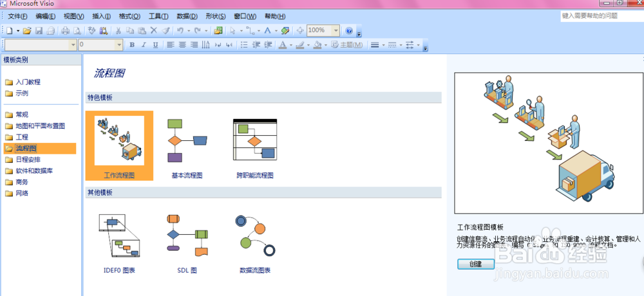Image resolution: width=644 pixels, height=296 pixels.
Task: Click the Redo arrow icon
Action: click(198, 30)
